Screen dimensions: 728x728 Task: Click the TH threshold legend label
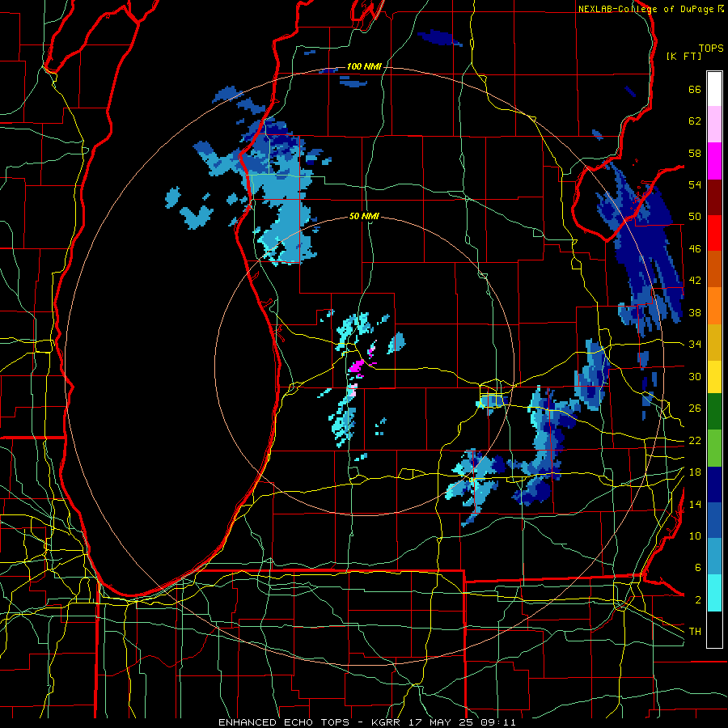[695, 631]
